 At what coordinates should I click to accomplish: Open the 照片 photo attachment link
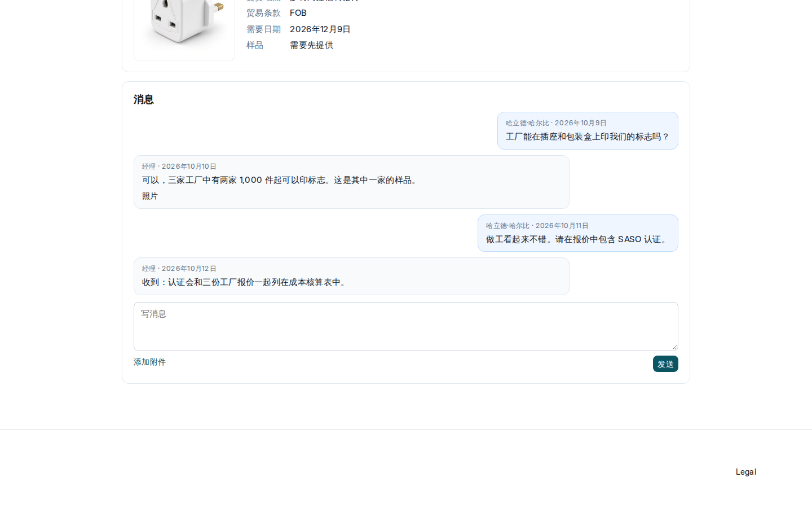pos(150,196)
